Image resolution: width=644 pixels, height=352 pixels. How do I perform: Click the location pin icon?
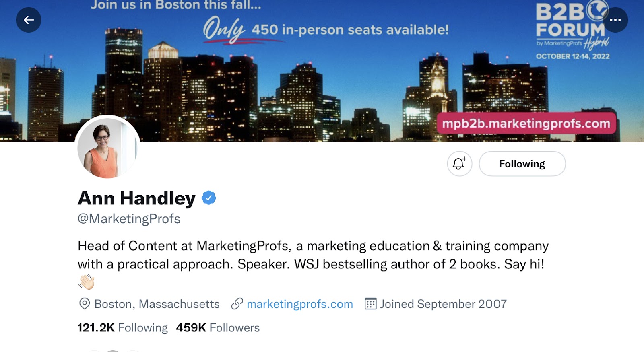(84, 304)
